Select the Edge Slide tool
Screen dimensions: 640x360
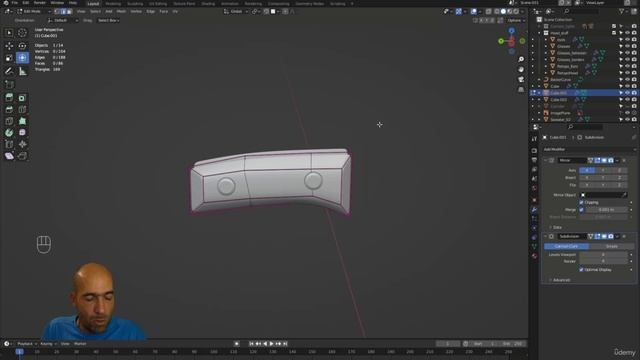(9, 144)
